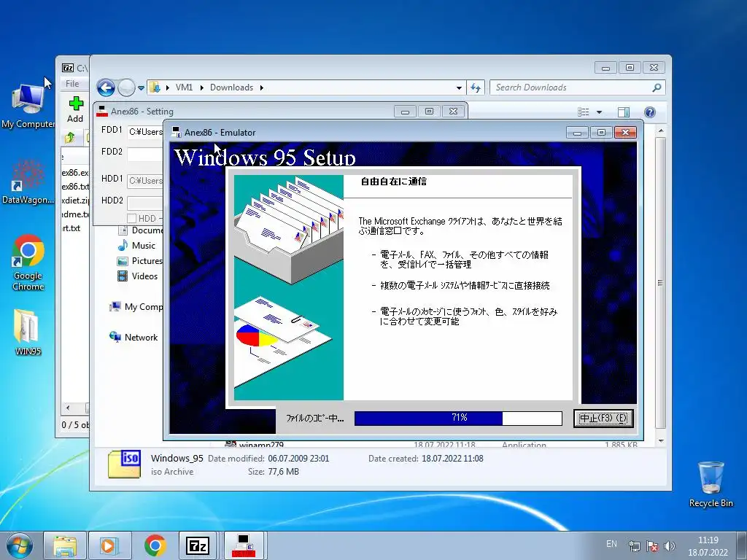Toggle the HDD checkbox in Anex86 Setting

point(132,218)
